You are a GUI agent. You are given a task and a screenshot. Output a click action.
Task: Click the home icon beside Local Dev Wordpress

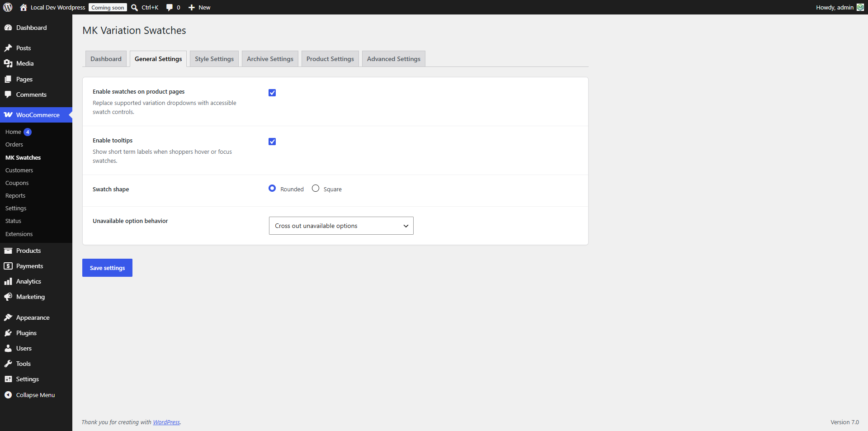point(24,7)
